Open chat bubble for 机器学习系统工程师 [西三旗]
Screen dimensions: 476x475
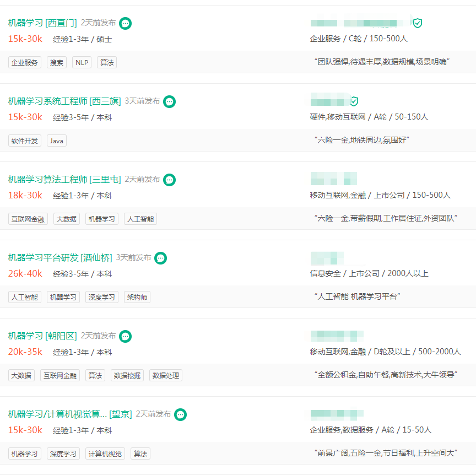click(x=170, y=101)
